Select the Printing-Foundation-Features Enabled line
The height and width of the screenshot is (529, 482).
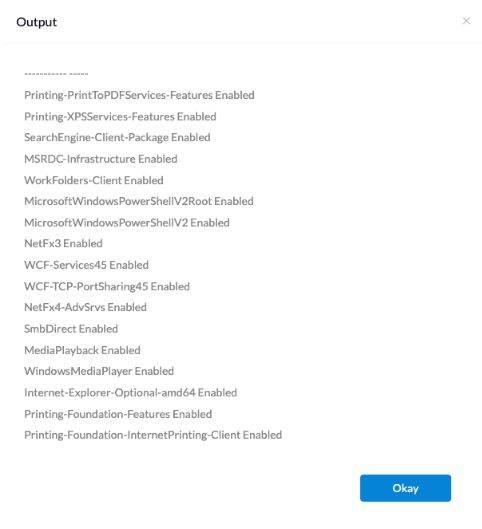[x=118, y=414]
